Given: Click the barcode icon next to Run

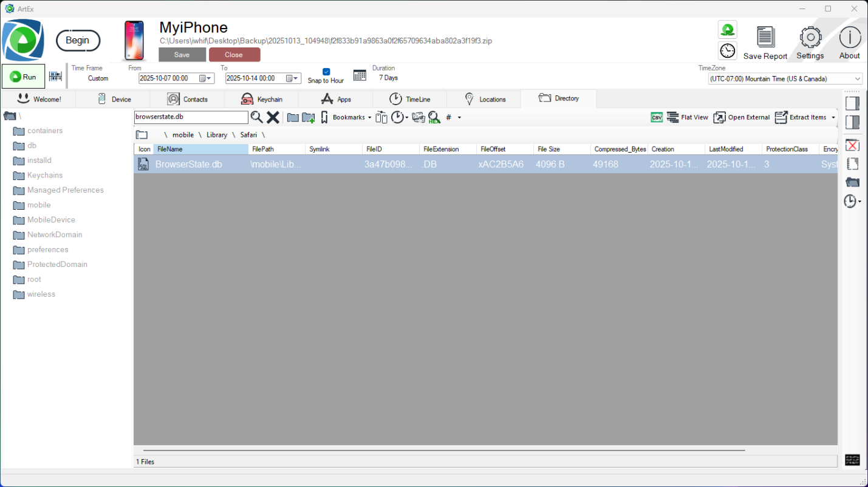Looking at the screenshot, I should tap(55, 77).
